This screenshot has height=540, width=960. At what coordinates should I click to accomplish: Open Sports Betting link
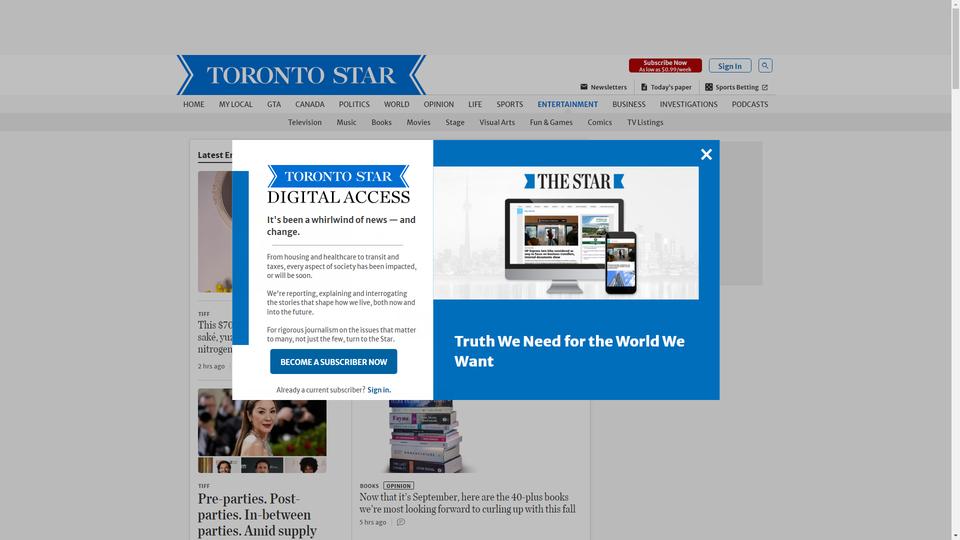736,87
